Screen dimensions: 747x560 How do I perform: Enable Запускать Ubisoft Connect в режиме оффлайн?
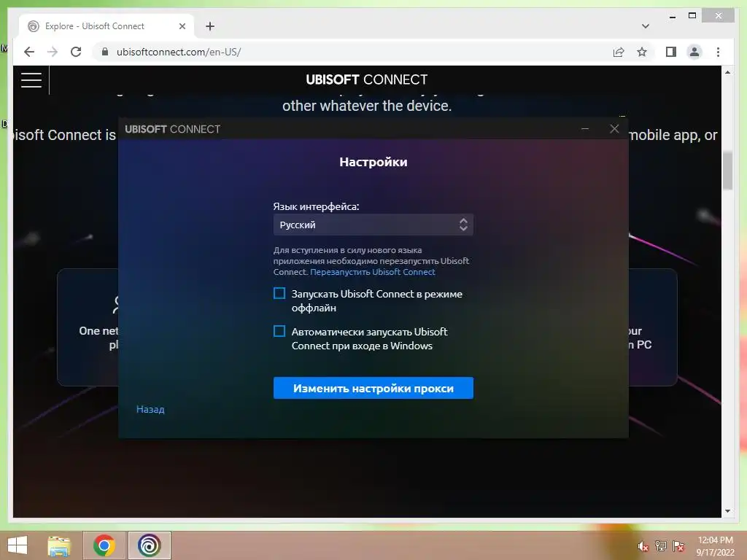(x=279, y=293)
